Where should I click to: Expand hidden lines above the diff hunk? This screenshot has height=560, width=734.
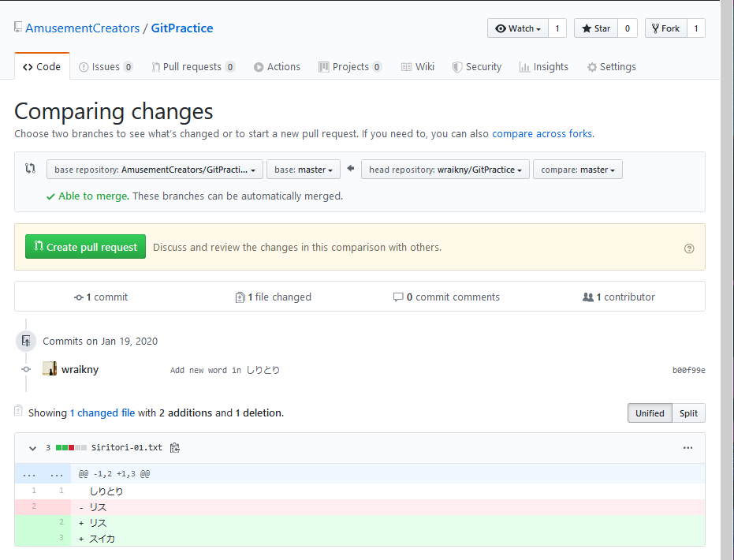43,474
